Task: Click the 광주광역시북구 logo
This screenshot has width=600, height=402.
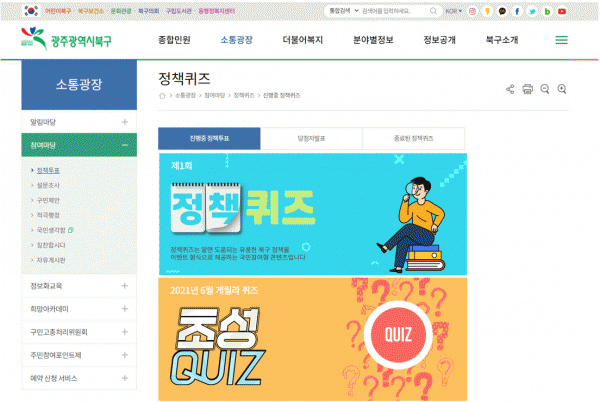Action: coord(66,39)
